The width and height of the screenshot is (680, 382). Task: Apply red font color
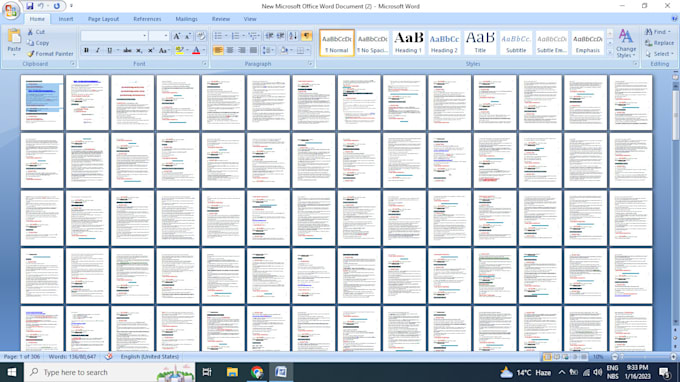196,51
